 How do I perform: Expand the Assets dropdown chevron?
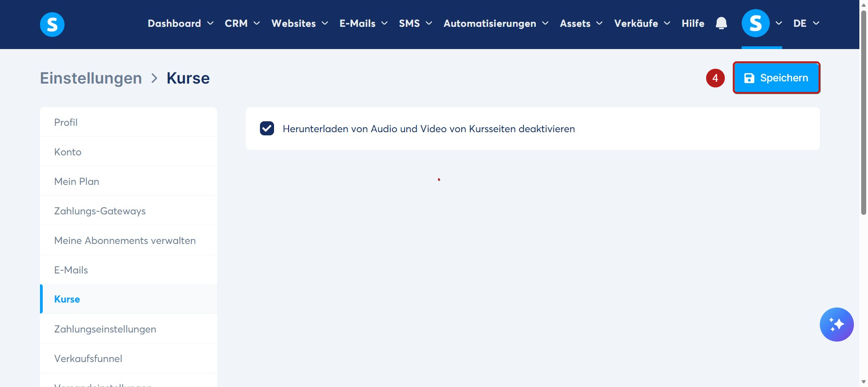point(599,23)
